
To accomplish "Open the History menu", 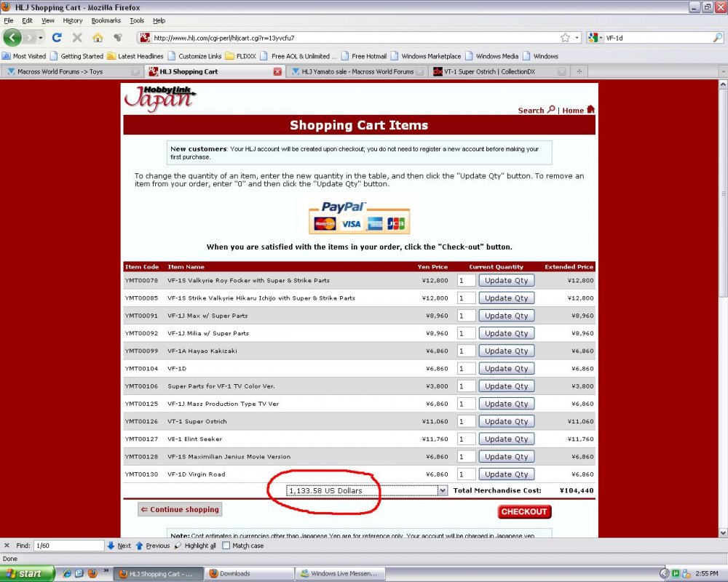I will click(72, 20).
